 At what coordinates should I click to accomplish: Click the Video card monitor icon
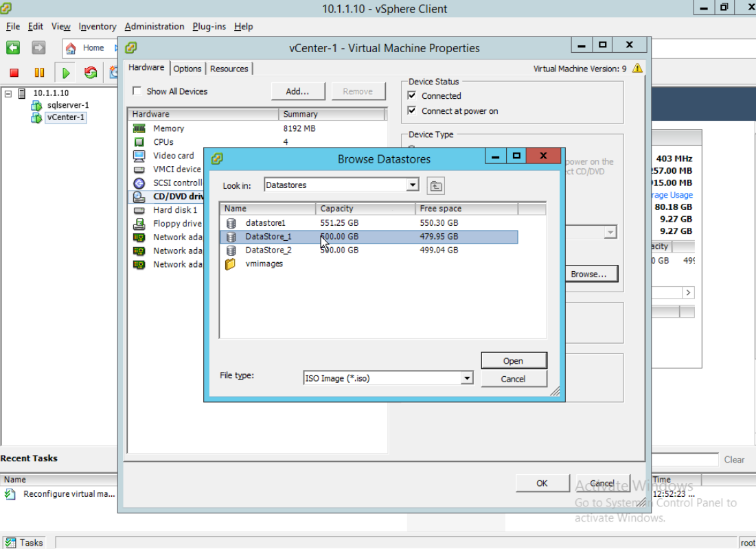pyautogui.click(x=139, y=156)
